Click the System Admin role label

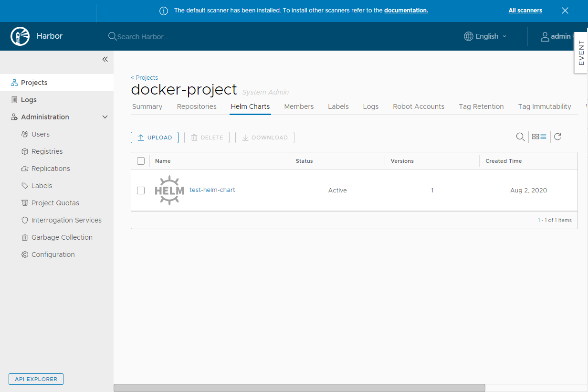(265, 92)
